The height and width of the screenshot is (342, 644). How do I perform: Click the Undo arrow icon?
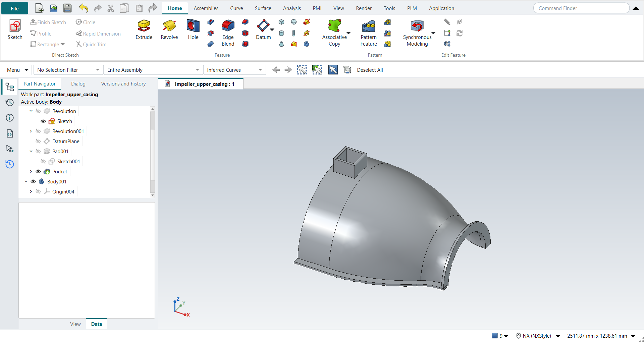84,8
